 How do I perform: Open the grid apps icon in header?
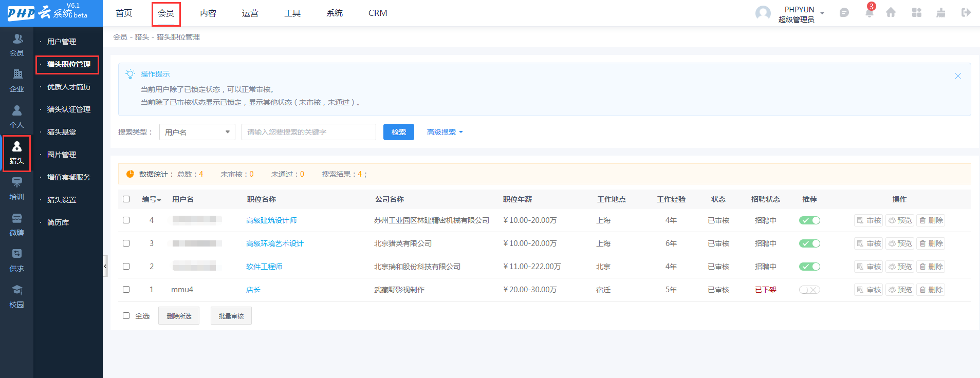coord(917,12)
